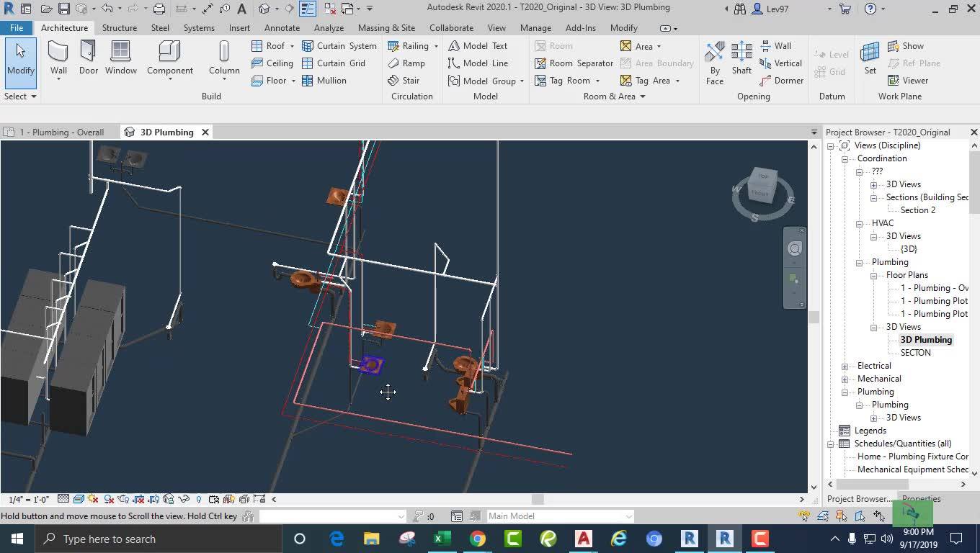Viewport: 980px width, 553px height.
Task: Click the Save icon in quick access toolbar
Action: [x=64, y=9]
